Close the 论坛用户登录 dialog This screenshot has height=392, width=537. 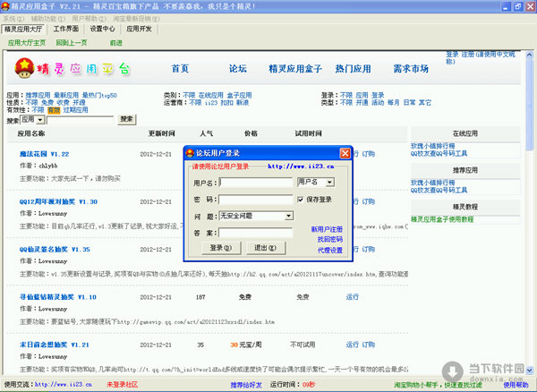point(345,153)
